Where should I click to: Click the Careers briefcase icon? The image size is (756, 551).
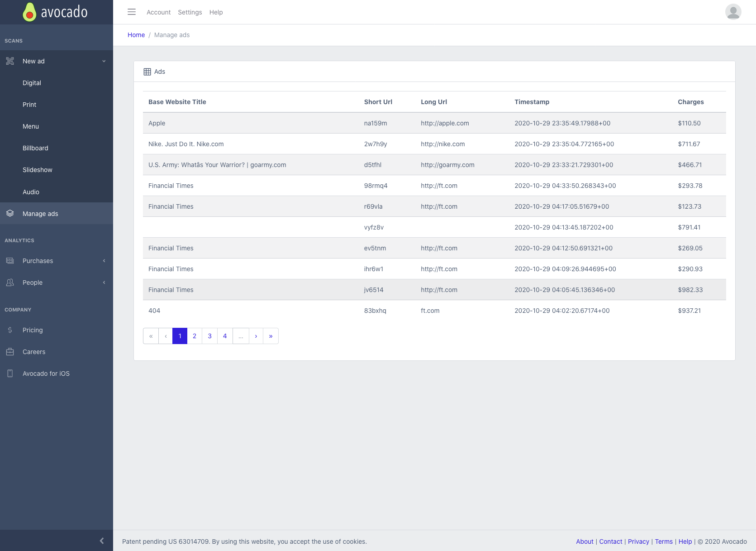[10, 352]
